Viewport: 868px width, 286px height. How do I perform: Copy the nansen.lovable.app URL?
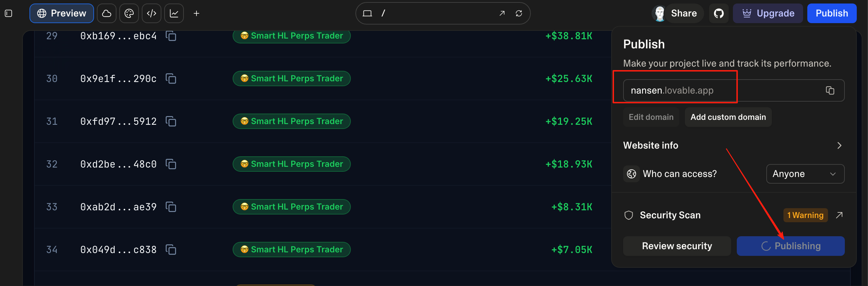tap(830, 90)
